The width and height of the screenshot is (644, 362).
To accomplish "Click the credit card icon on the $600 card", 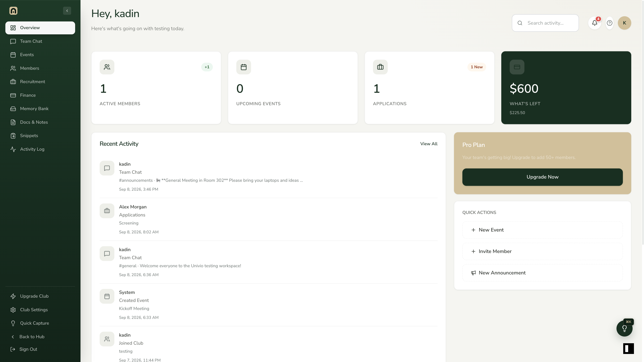I will pyautogui.click(x=517, y=67).
